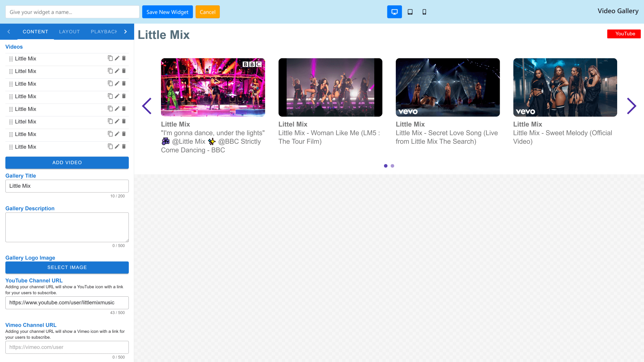
Task: Click SELECT IMAGE for gallery logo
Action: (x=67, y=267)
